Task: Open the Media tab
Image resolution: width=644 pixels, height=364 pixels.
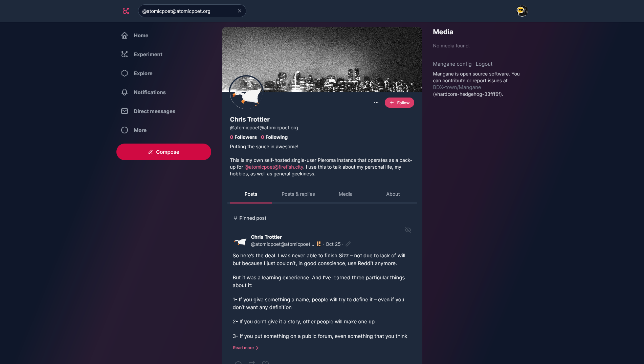Action: point(346,194)
